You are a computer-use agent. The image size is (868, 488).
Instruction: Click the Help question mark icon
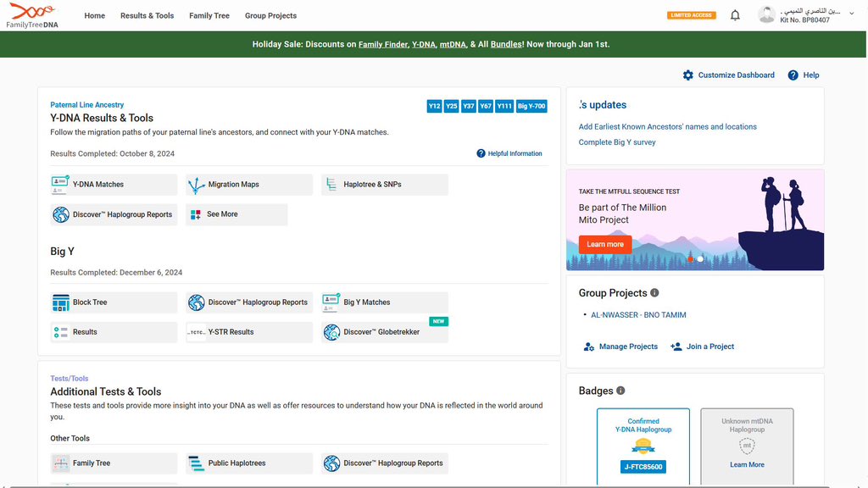tap(793, 75)
